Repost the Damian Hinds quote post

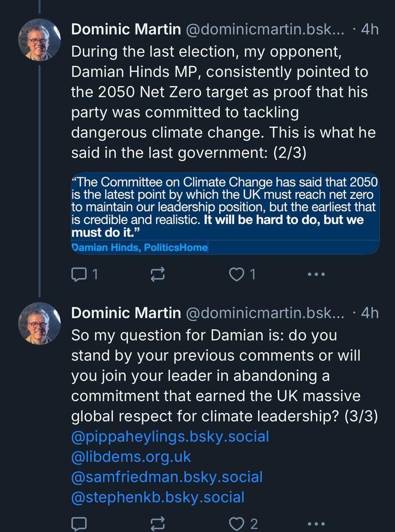tap(158, 275)
